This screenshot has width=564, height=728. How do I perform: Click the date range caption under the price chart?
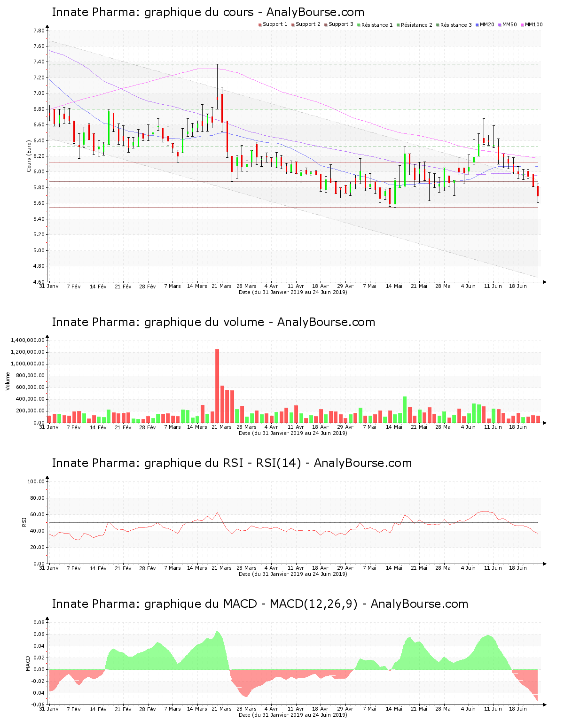(293, 292)
